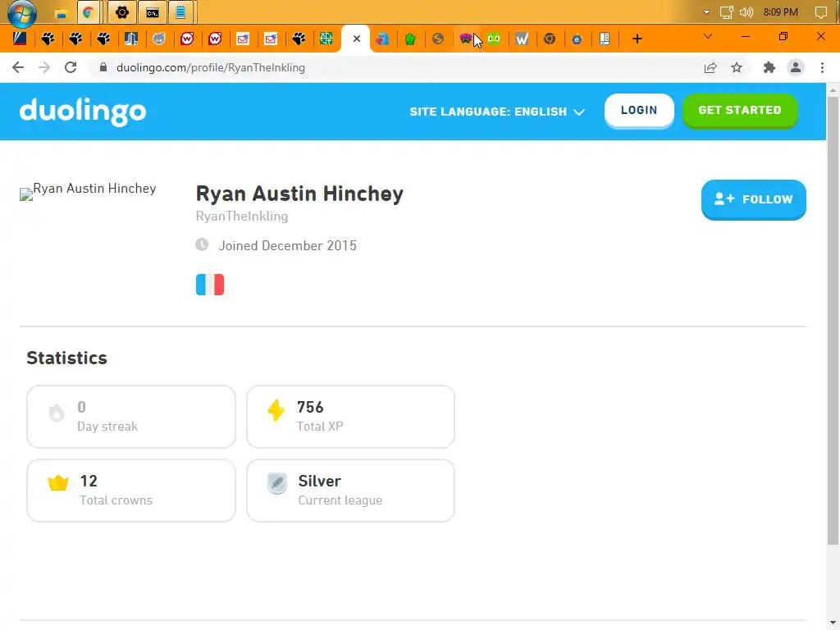Viewport: 840px width, 630px height.
Task: Reload the page with the refresh icon
Action: [x=71, y=67]
